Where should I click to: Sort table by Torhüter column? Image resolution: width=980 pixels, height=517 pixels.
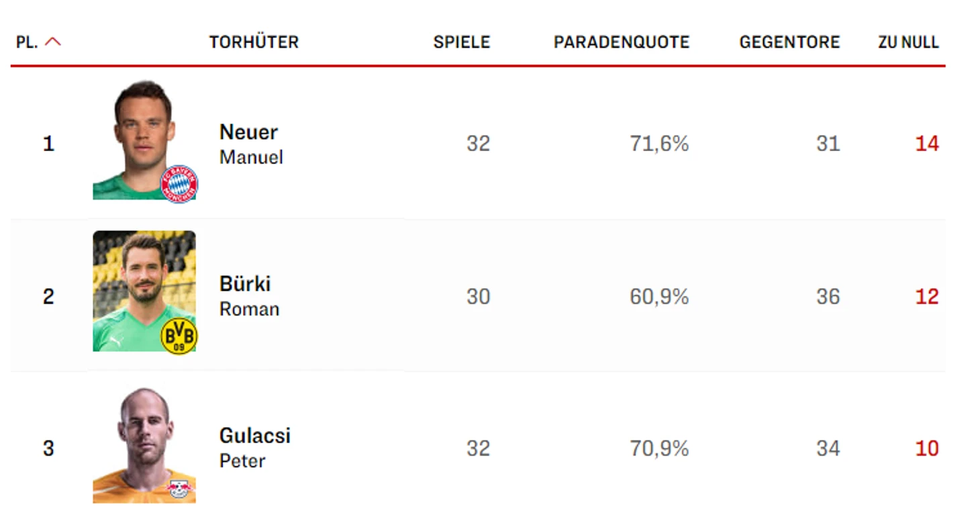[x=254, y=42]
